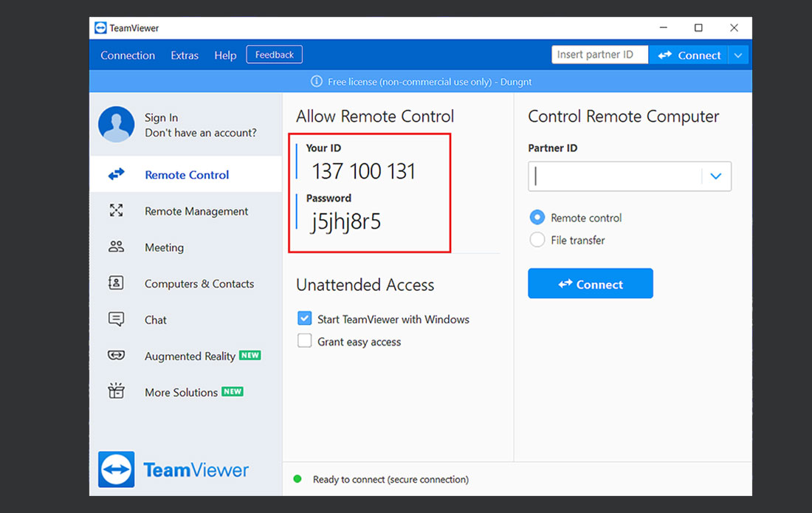Click the Augmented Reality headset icon
The image size is (812, 513).
click(x=116, y=355)
